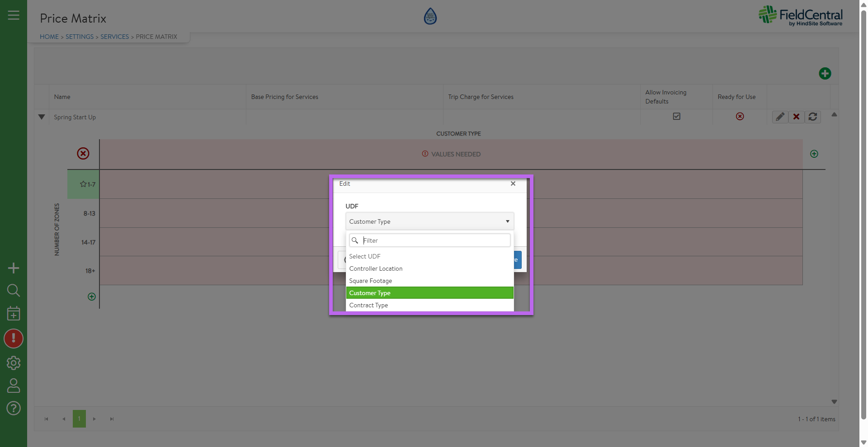Image resolution: width=868 pixels, height=447 pixels.
Task: Click the Filter search field
Action: (434, 240)
